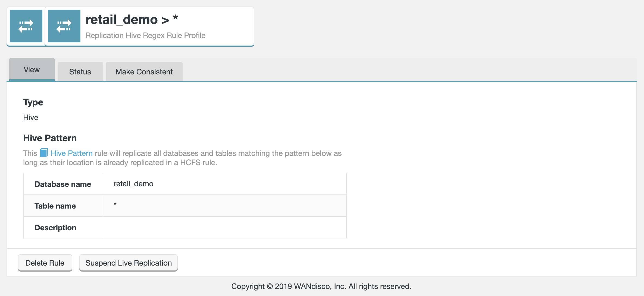
Task: Click the Hive Pattern section heading
Action: [x=50, y=138]
